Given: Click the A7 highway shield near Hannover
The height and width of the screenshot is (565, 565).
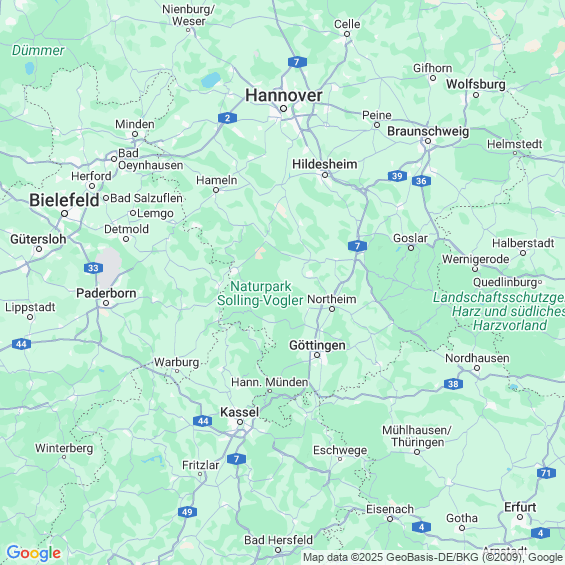Looking at the screenshot, I should (297, 62).
